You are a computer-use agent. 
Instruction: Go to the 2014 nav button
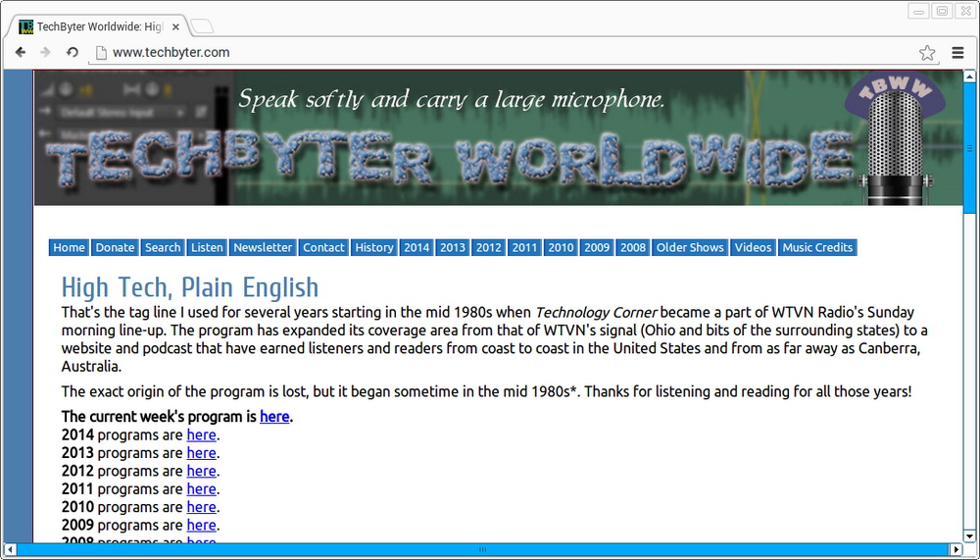point(416,247)
